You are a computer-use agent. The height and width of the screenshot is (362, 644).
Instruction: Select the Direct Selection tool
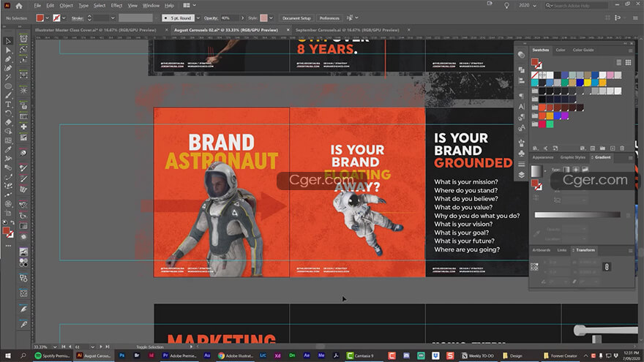click(8, 50)
